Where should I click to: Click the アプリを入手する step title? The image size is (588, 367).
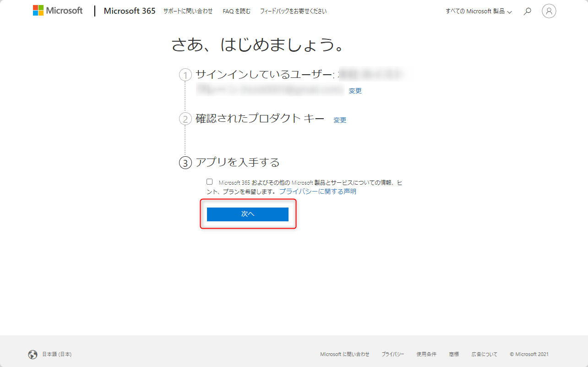click(x=238, y=162)
